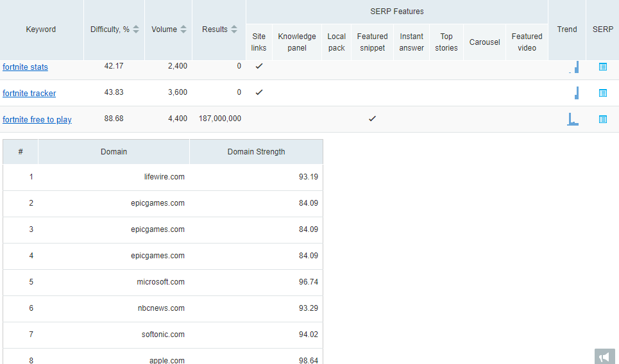This screenshot has width=619, height=364.
Task: Click the Local pack column header
Action: 336,42
